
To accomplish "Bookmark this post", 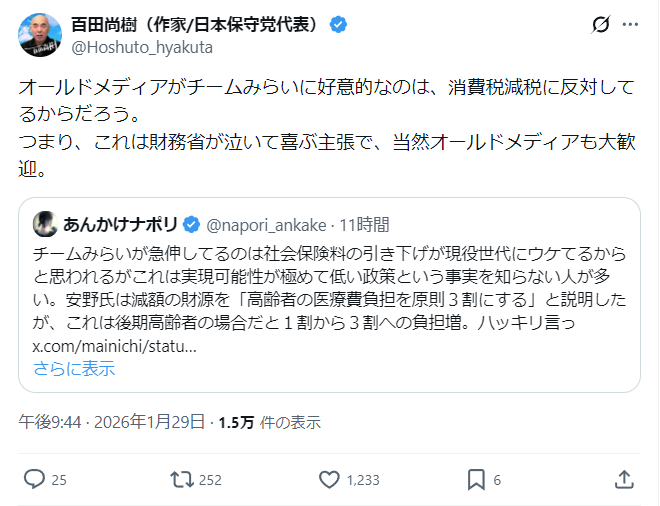I will pos(476,479).
